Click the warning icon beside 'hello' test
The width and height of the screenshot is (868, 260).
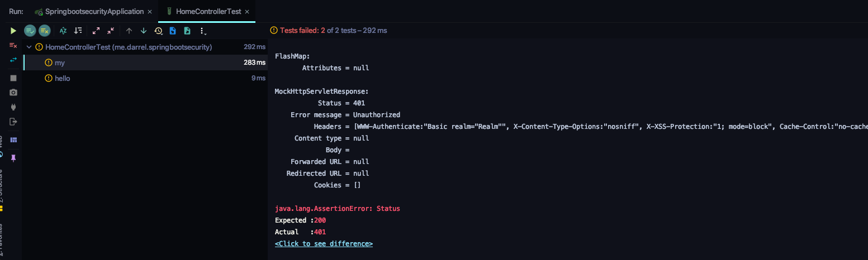[x=49, y=79]
